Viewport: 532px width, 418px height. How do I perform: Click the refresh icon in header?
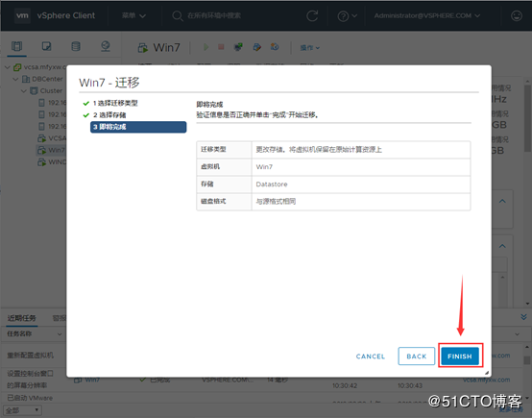[312, 15]
